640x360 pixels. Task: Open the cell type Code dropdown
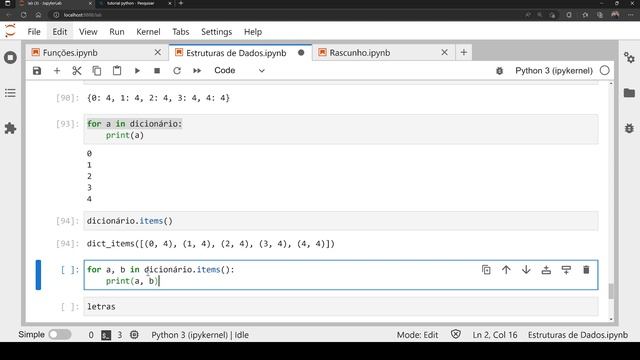point(239,71)
